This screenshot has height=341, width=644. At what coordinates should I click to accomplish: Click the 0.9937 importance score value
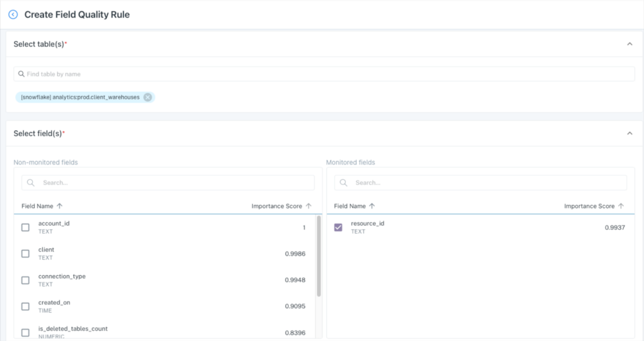(615, 227)
